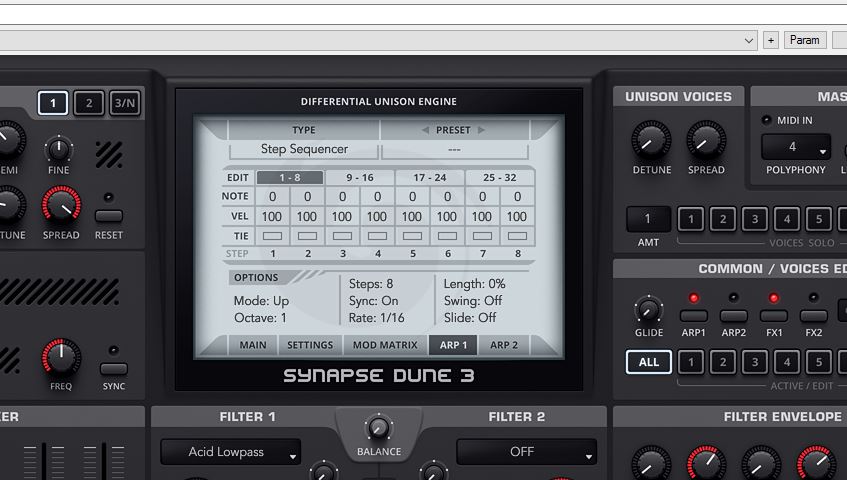Screen dimensions: 847x480
Task: Click the Sync: On option
Action: [374, 301]
